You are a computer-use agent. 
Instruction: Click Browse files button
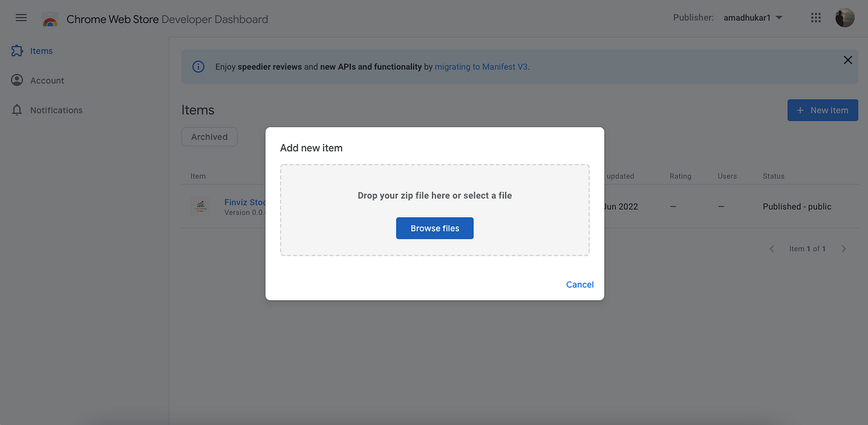pyautogui.click(x=435, y=228)
